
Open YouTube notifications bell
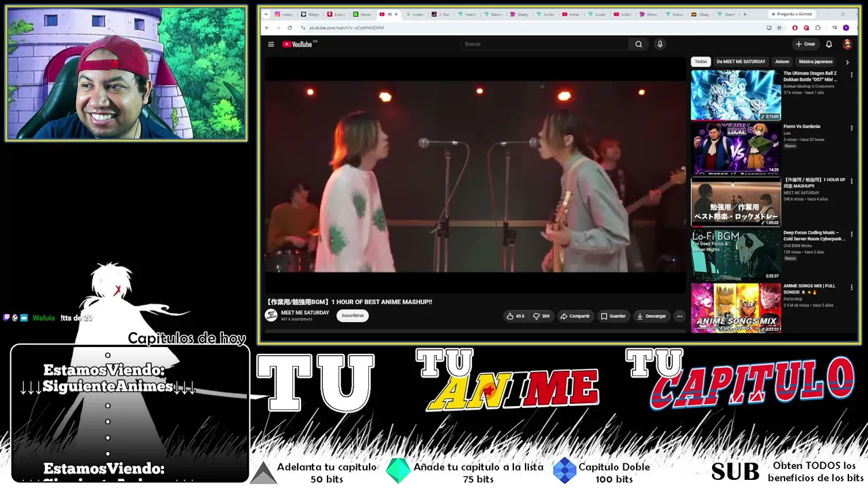point(829,44)
